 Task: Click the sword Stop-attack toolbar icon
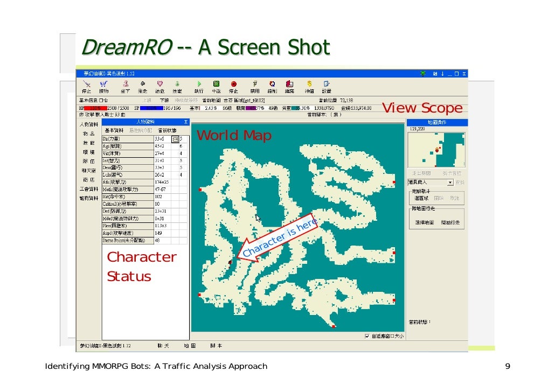coord(86,84)
